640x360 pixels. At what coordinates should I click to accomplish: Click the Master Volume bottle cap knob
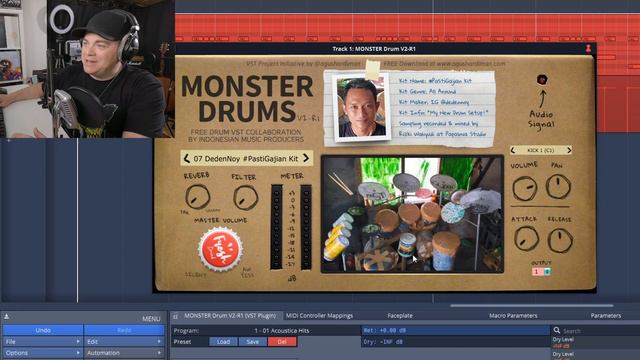pos(220,249)
